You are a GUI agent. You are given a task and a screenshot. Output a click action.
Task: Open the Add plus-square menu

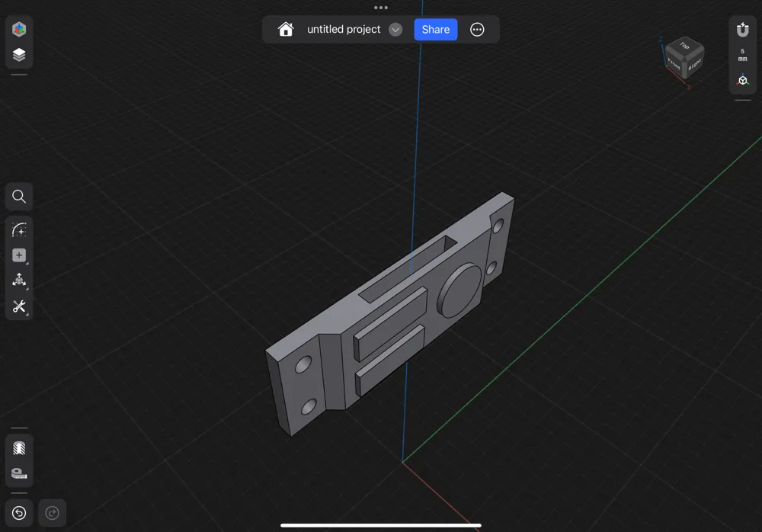pos(19,255)
